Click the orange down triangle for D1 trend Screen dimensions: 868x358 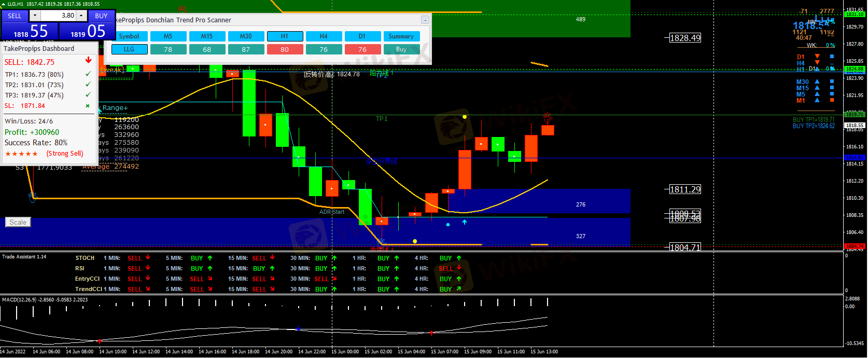coord(817,57)
